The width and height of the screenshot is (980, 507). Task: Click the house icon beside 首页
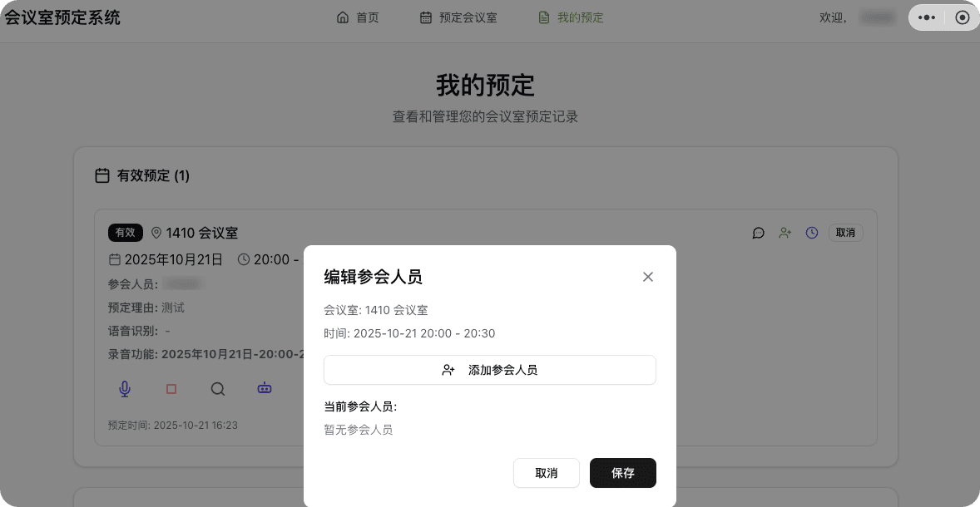point(343,17)
